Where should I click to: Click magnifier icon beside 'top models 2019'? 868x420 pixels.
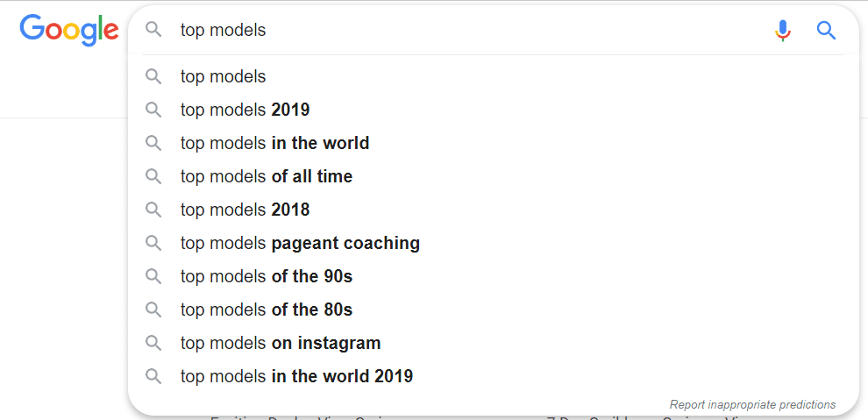point(153,110)
